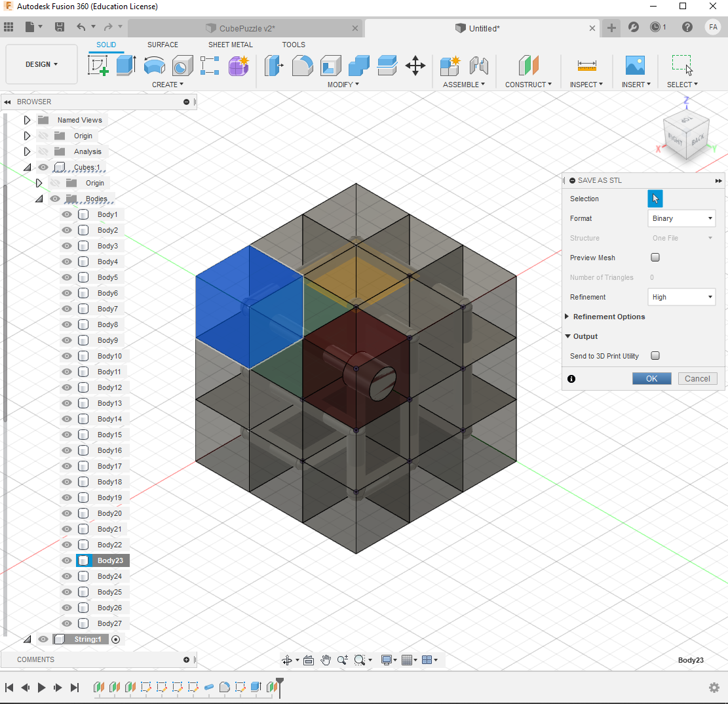
Task: Open the Fillet tool in Modify
Action: [302, 66]
